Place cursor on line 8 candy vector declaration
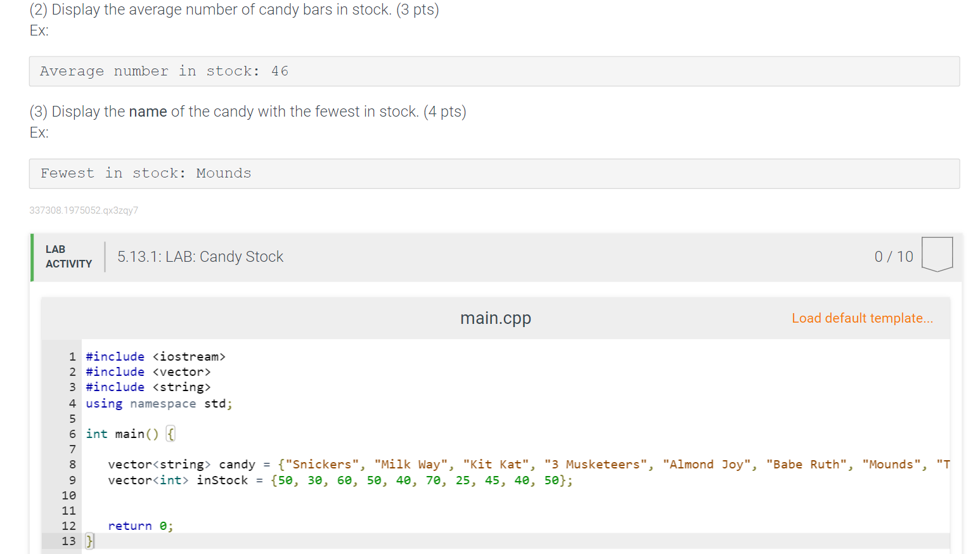Image resolution: width=980 pixels, height=554 pixels. pos(317,464)
